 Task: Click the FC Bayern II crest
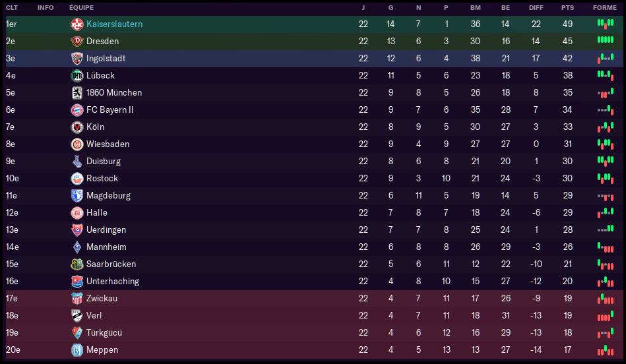pyautogui.click(x=77, y=109)
